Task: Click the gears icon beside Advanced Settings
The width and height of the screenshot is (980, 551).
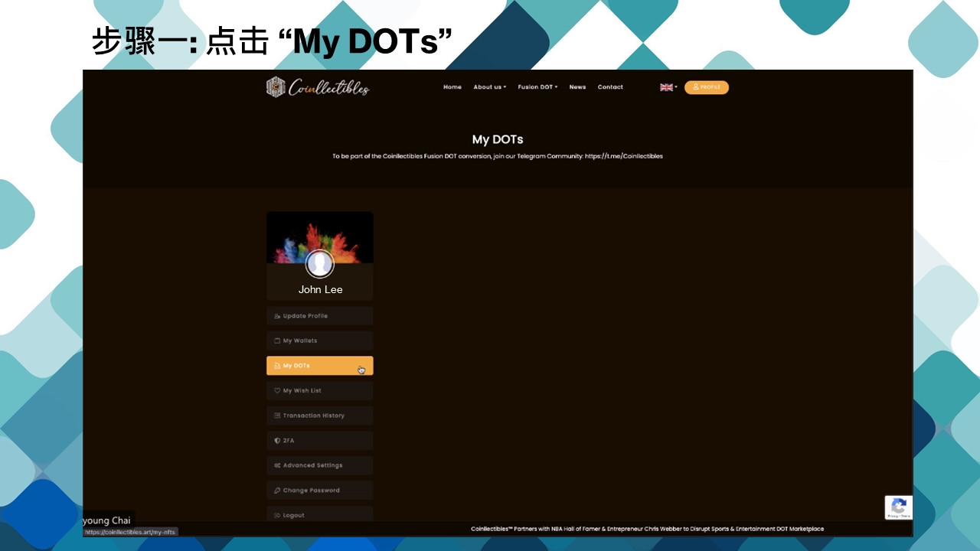Action: (x=277, y=465)
